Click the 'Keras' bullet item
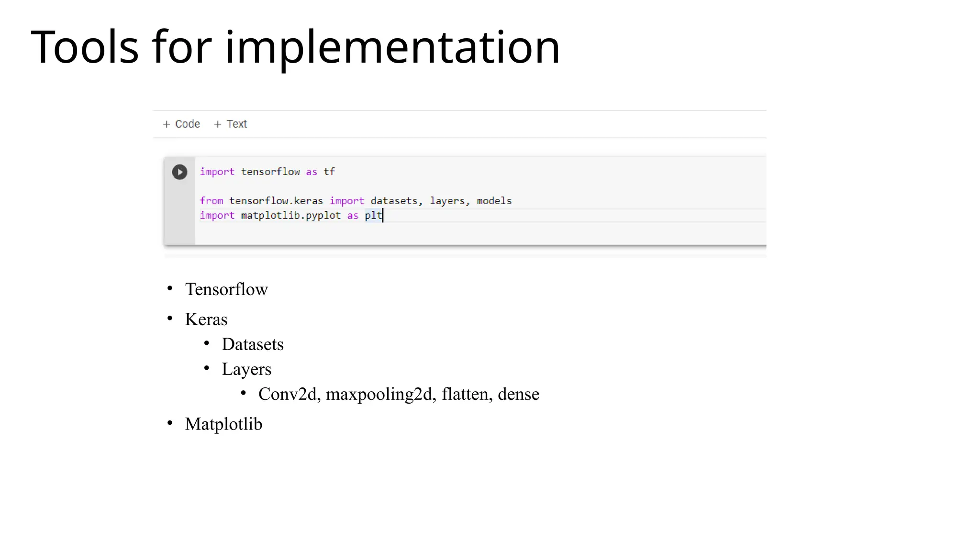 pos(206,320)
